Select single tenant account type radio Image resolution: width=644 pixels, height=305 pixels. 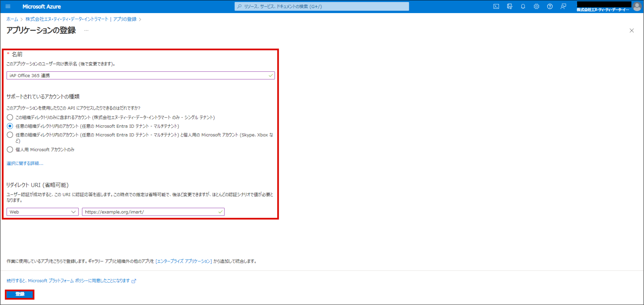pos(10,117)
